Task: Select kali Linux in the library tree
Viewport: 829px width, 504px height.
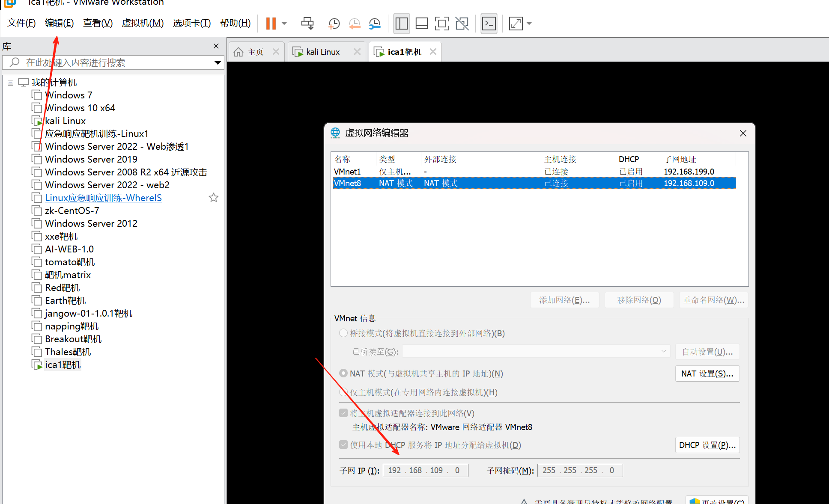Action: coord(65,121)
